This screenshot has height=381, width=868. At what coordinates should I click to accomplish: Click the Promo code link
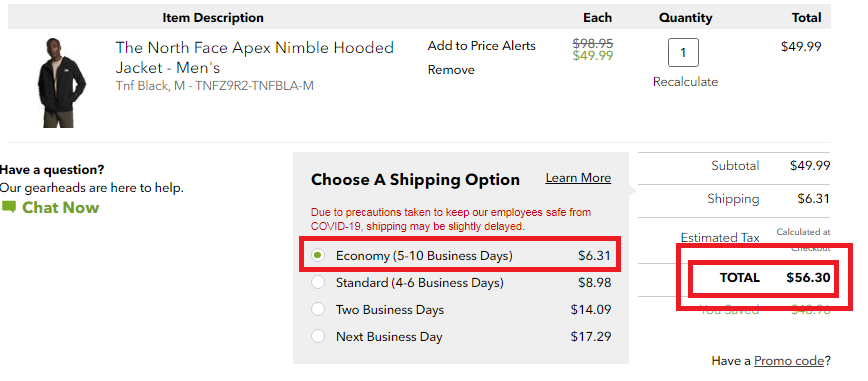click(x=789, y=361)
